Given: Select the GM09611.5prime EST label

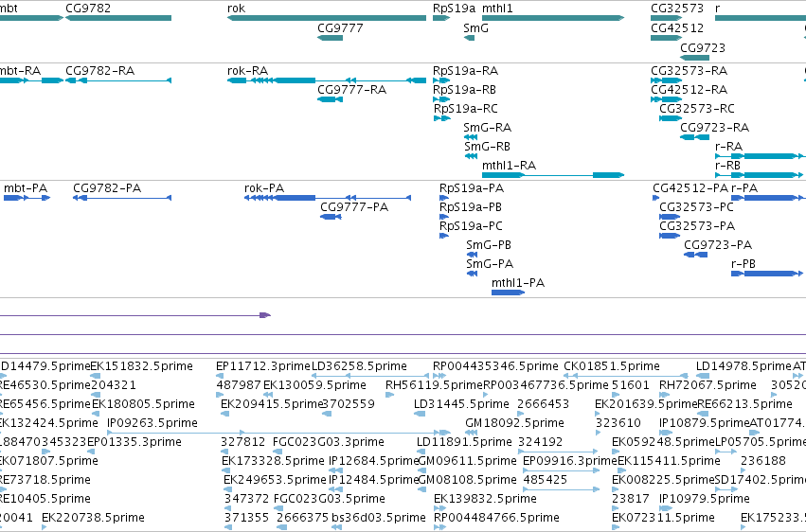Looking at the screenshot, I should click(467, 461).
